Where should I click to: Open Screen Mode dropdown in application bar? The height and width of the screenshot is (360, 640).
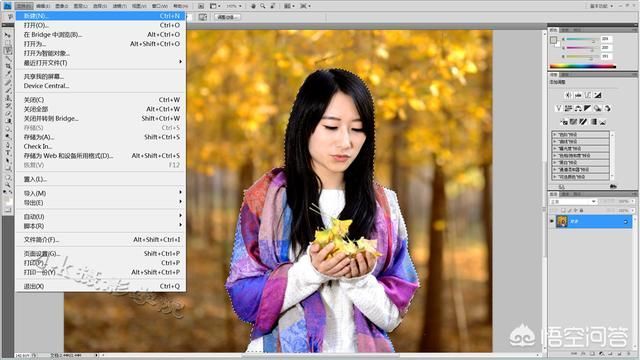(305, 6)
